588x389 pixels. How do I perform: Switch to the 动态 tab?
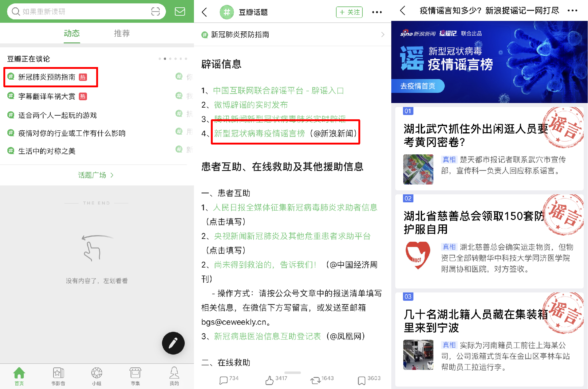pyautogui.click(x=72, y=33)
